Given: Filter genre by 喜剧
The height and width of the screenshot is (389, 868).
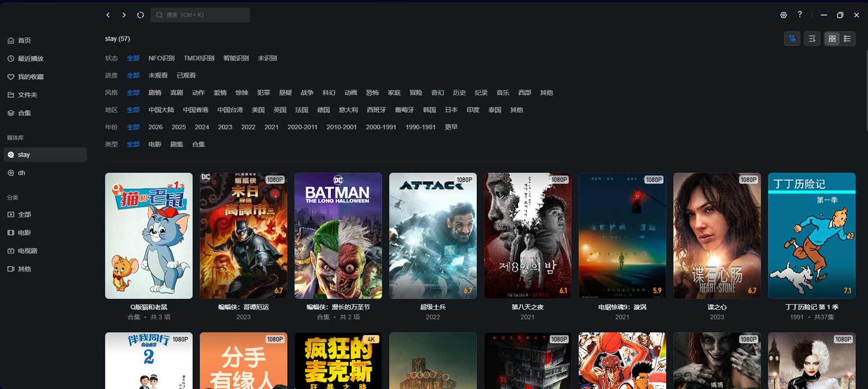Looking at the screenshot, I should point(176,93).
